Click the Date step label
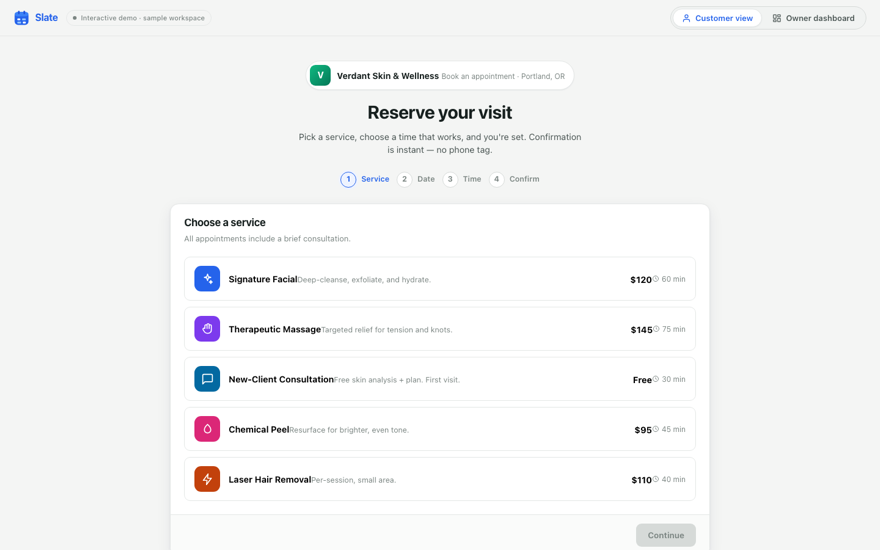The image size is (880, 550). [426, 179]
